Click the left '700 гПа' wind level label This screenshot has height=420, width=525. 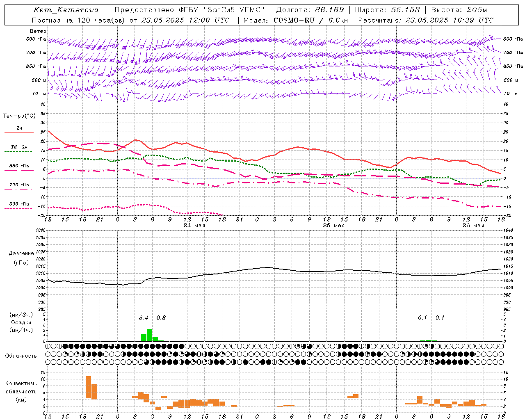click(x=36, y=52)
